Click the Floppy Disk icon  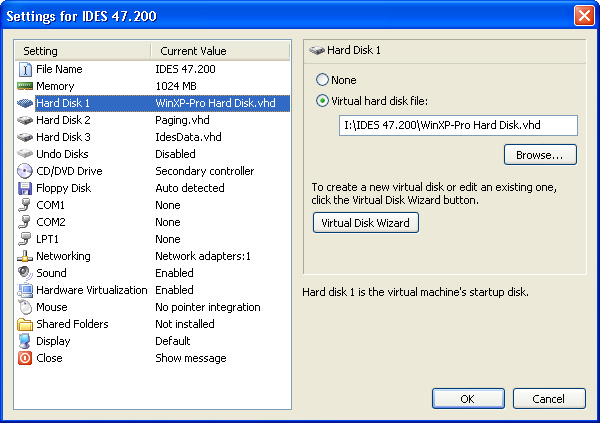25,188
